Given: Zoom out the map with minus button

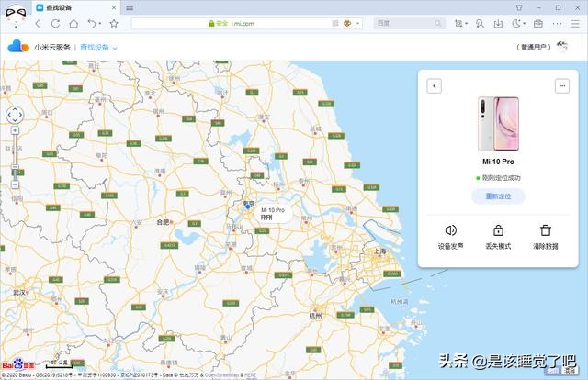Looking at the screenshot, I should click(x=15, y=184).
